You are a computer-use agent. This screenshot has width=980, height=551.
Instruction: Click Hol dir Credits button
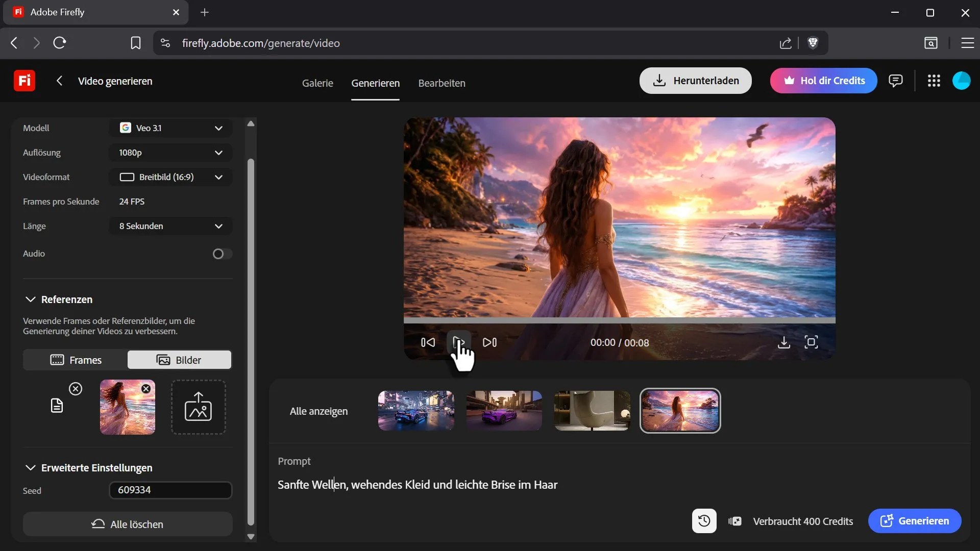(x=824, y=81)
